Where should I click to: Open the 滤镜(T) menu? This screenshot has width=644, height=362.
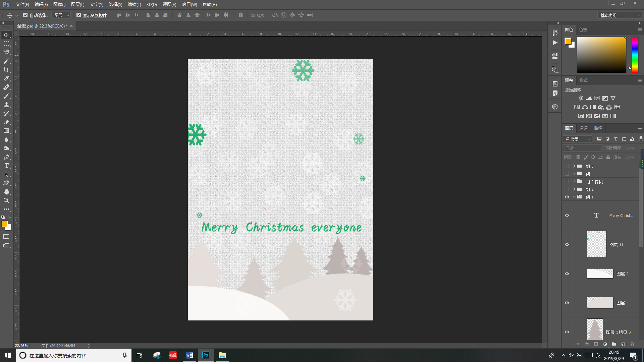click(134, 4)
